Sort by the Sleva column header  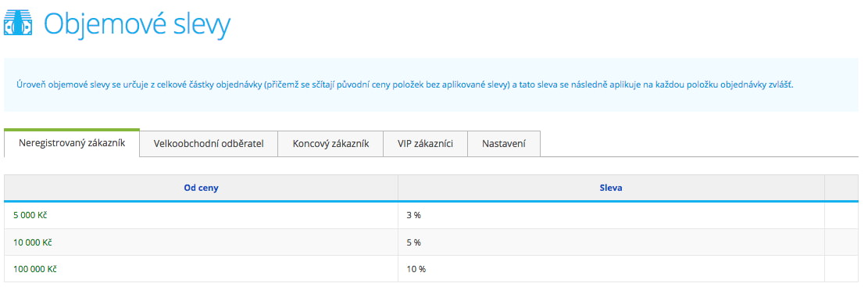click(611, 188)
